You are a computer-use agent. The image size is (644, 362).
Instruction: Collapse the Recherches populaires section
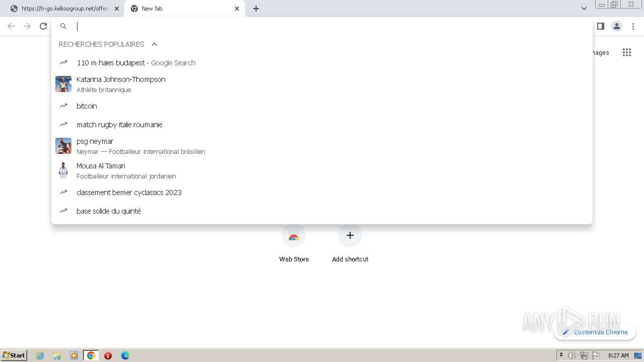pyautogui.click(x=154, y=44)
